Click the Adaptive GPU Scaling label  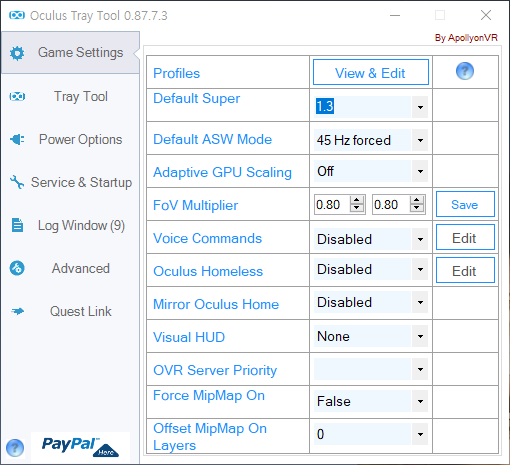pyautogui.click(x=222, y=172)
